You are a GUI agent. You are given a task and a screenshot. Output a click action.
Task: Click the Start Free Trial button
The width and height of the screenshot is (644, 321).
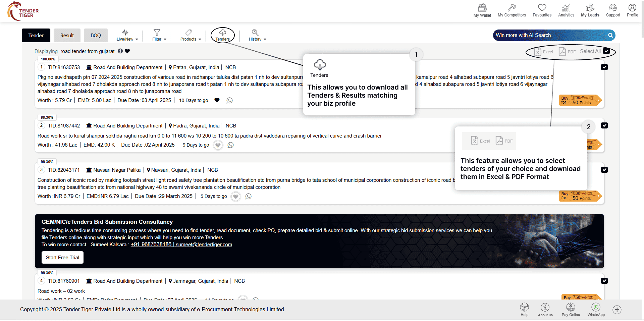(x=62, y=258)
